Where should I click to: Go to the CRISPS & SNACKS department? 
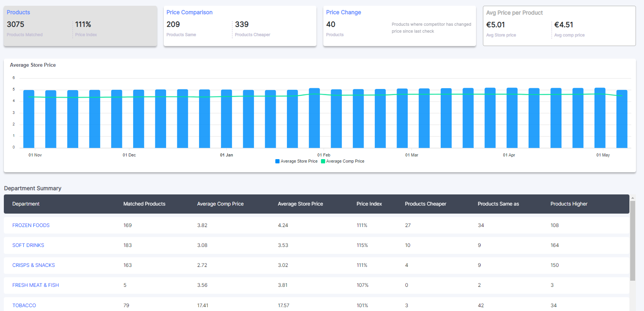pyautogui.click(x=33, y=265)
